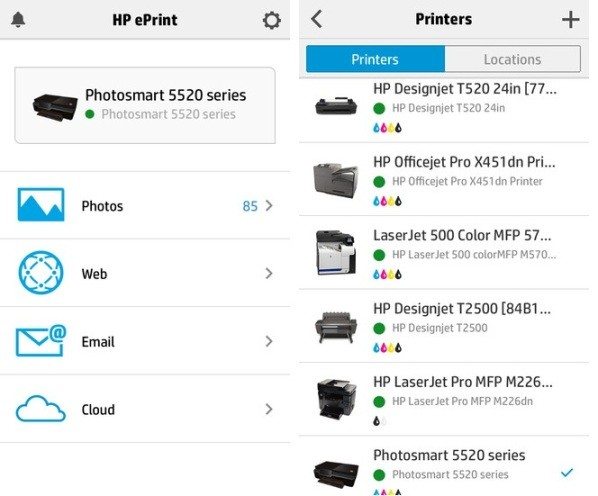Open the selected Photosmart 5520 series card
This screenshot has width=598, height=496.
pyautogui.click(x=145, y=105)
